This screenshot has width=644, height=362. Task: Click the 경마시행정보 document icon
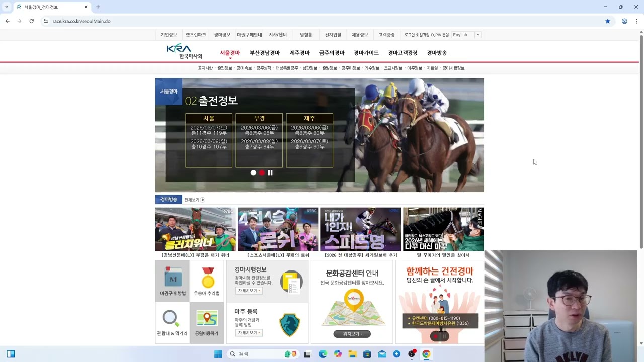click(291, 282)
